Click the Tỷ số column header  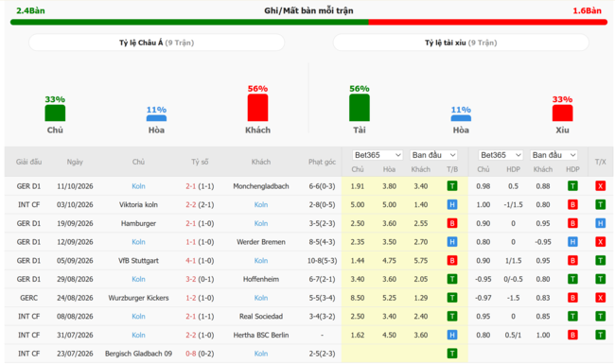pyautogui.click(x=200, y=162)
